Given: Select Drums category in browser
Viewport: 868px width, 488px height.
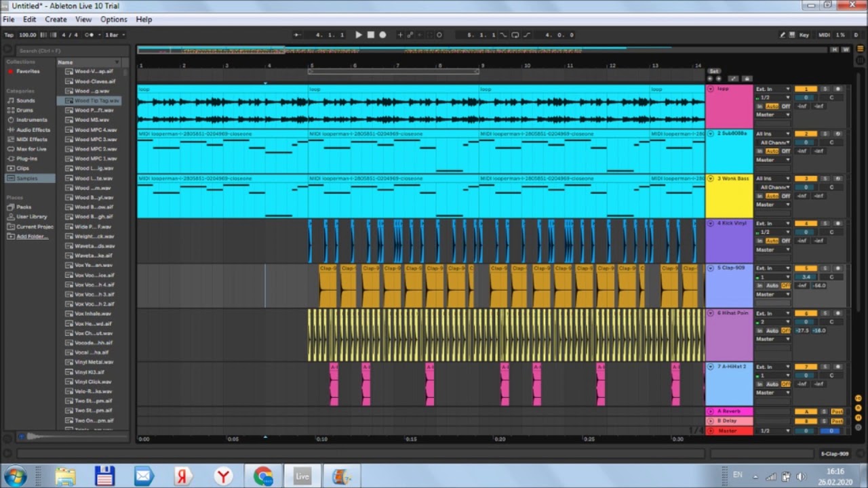Looking at the screenshot, I should 25,110.
